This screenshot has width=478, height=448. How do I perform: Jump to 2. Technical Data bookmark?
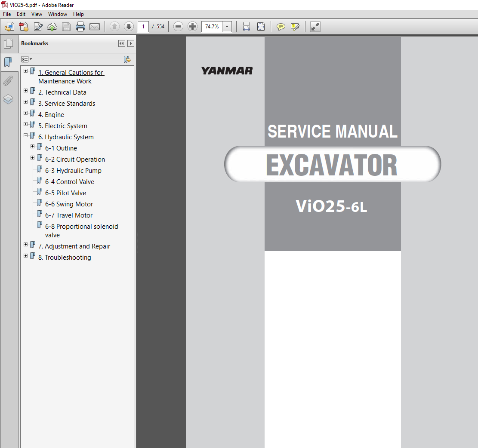click(62, 92)
